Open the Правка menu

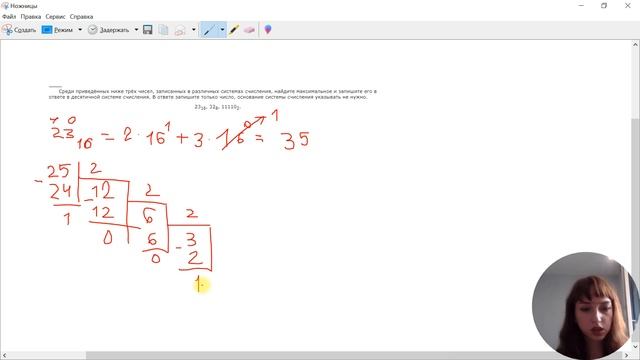[31, 17]
